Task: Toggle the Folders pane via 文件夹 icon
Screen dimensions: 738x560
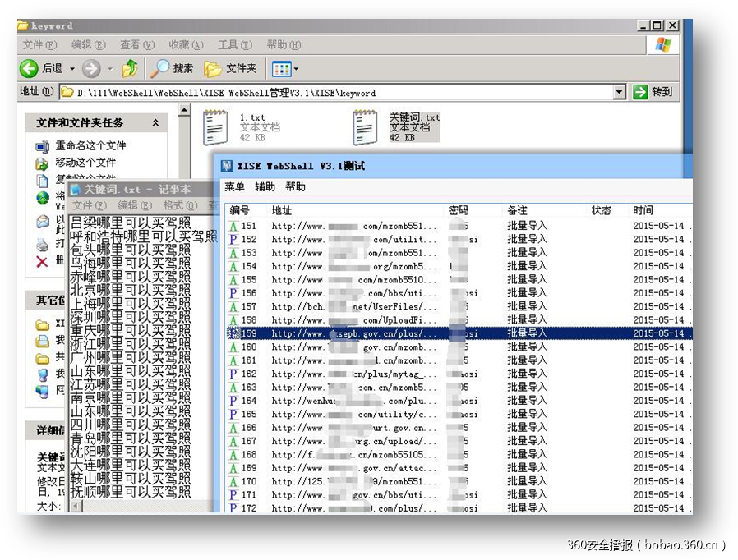Action: [210, 68]
